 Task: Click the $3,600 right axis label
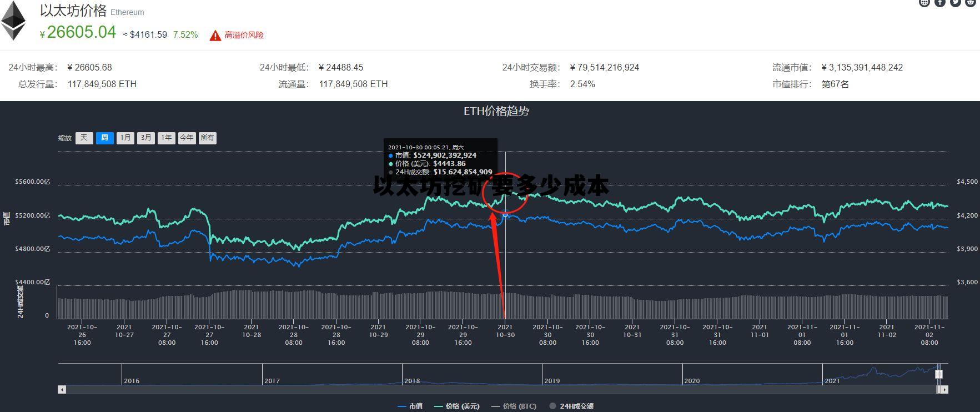pos(967,282)
